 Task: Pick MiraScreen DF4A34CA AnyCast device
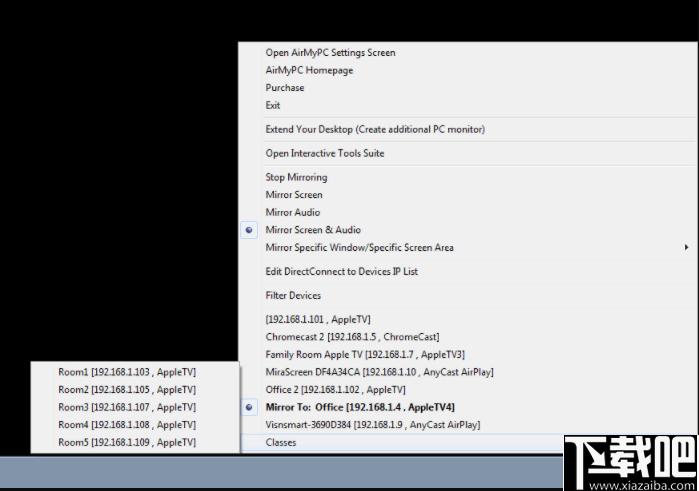coord(379,372)
